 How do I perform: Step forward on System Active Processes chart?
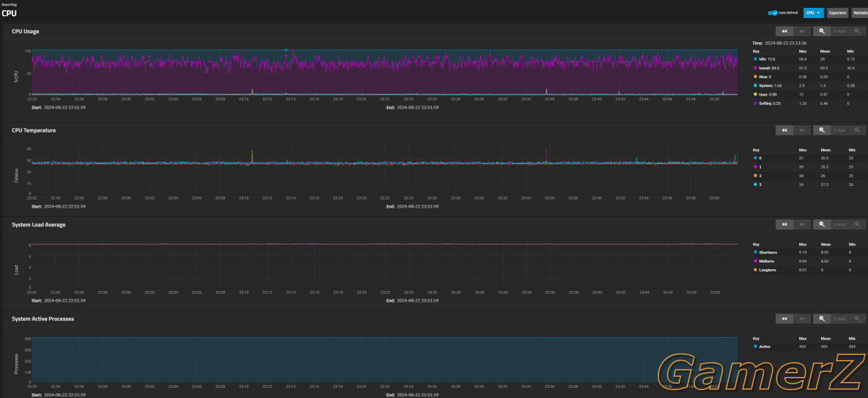point(801,318)
